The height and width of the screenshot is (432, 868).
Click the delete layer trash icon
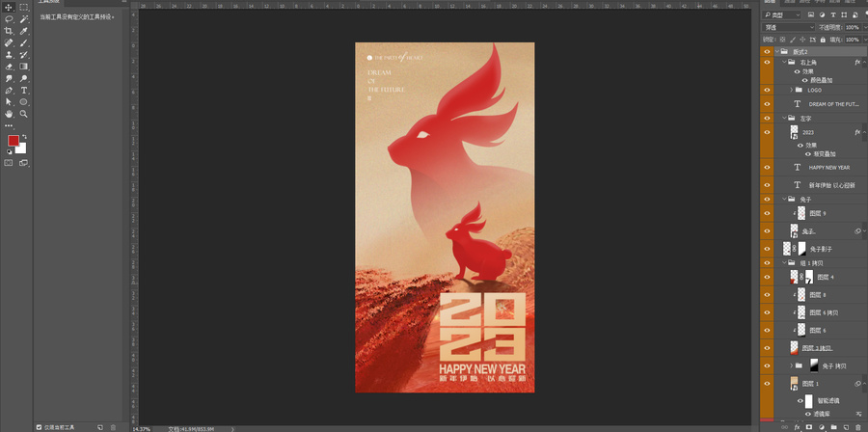pos(858,427)
